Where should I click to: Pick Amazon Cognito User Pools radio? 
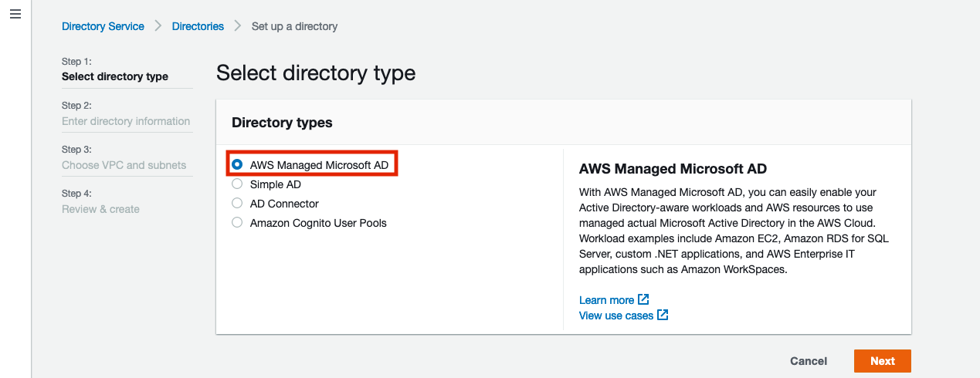click(x=237, y=223)
